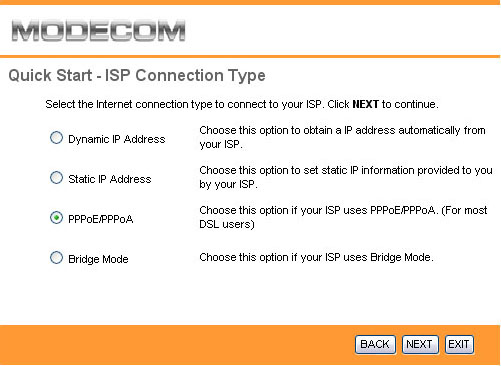Leave the wizard using the EXIT button
The height and width of the screenshot is (366, 501).
click(459, 344)
